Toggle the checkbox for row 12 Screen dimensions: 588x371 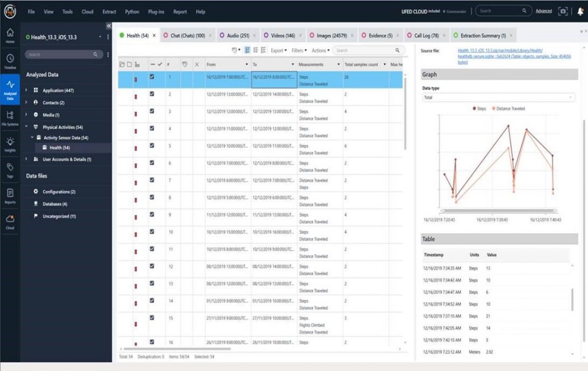(x=152, y=266)
